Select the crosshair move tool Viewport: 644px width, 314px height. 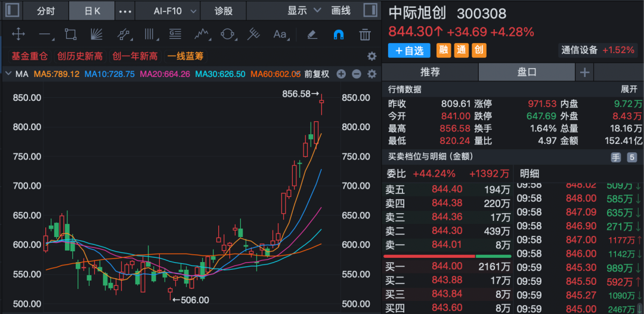click(x=18, y=34)
